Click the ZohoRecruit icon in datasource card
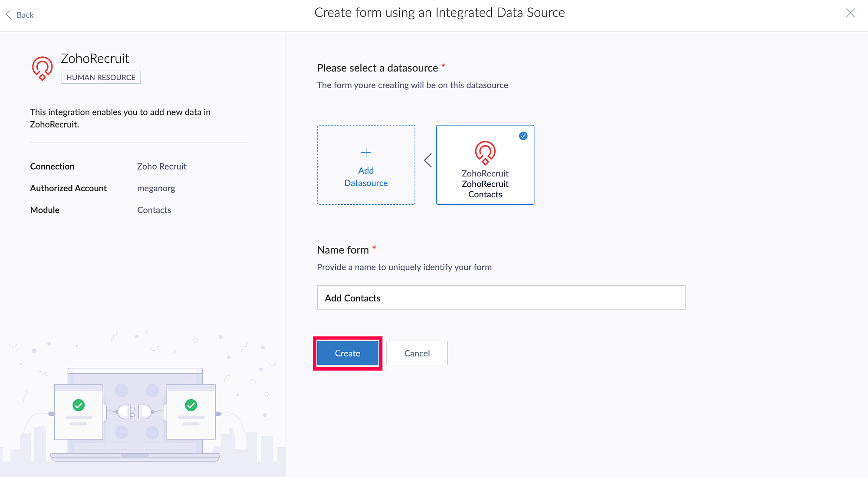 pos(485,153)
